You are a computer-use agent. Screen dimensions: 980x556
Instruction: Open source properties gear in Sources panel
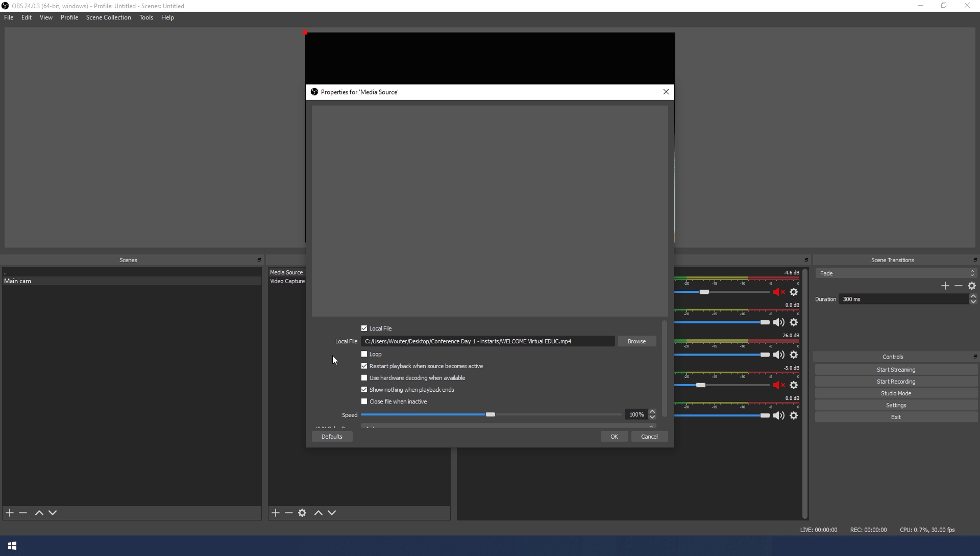tap(302, 513)
